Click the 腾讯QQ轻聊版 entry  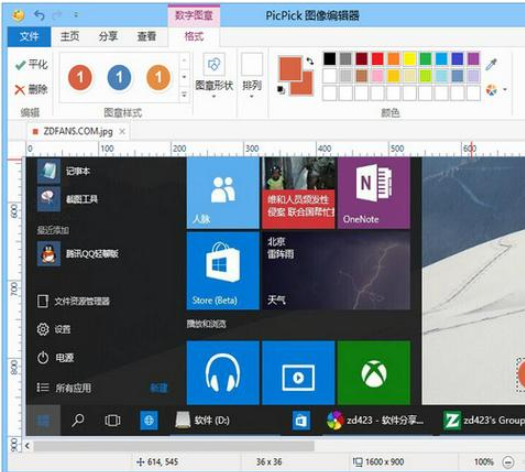[78, 254]
